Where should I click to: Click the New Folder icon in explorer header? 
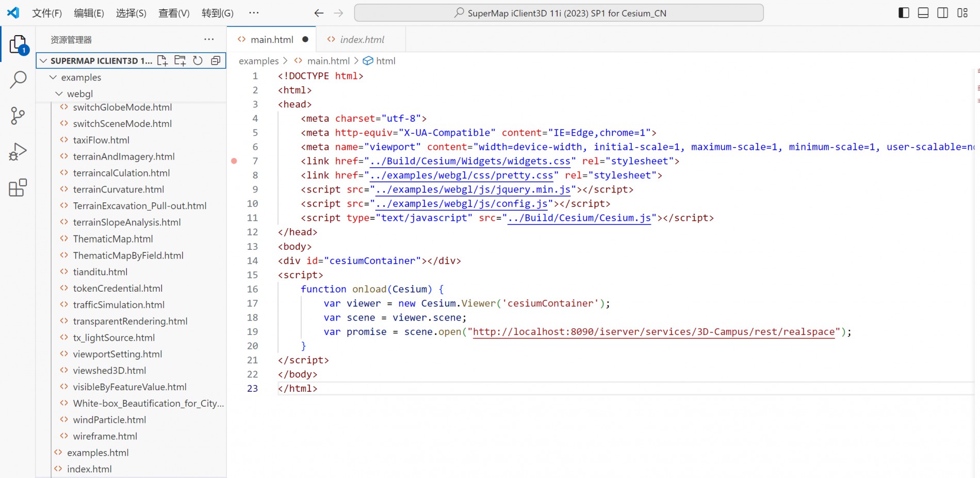pos(180,61)
